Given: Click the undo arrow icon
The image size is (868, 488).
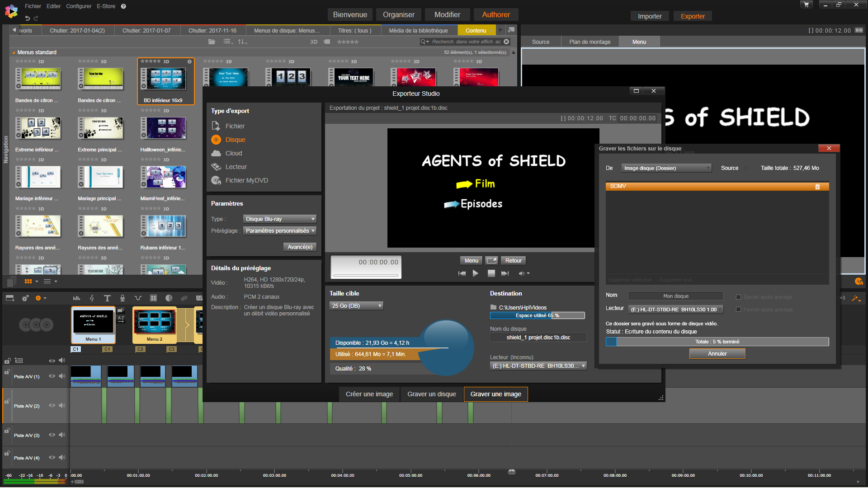Looking at the screenshot, I should [28, 18].
